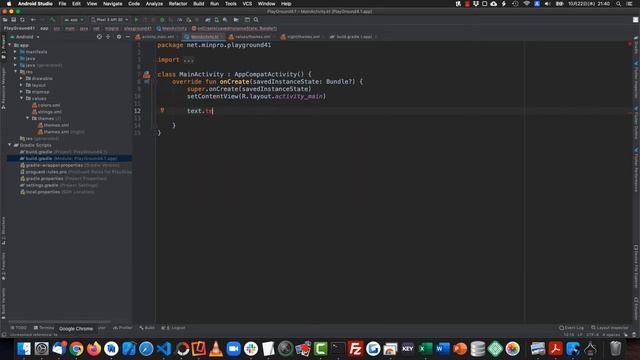Open the TODO tool window button
Image resolution: width=640 pixels, height=360 pixels.
[x=18, y=328]
